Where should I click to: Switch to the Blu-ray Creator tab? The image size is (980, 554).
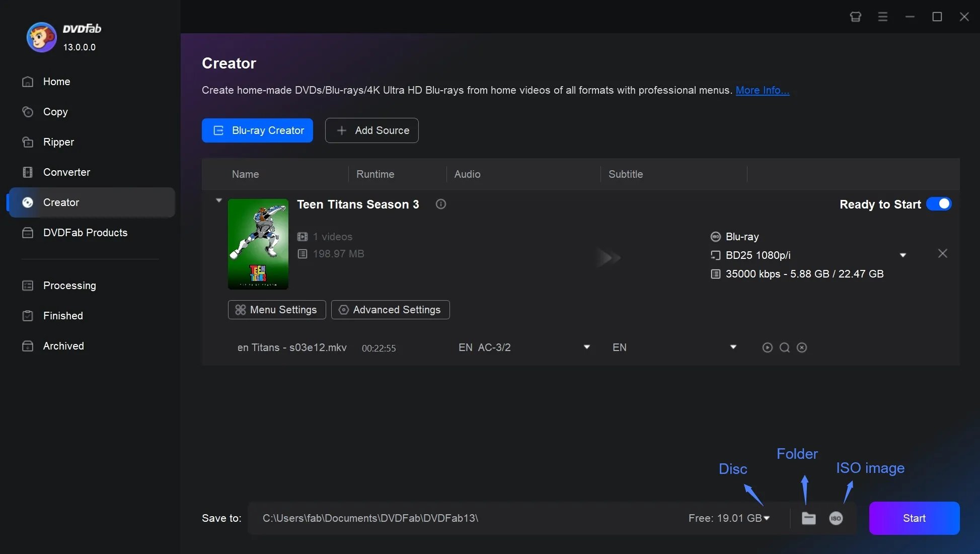click(x=257, y=130)
